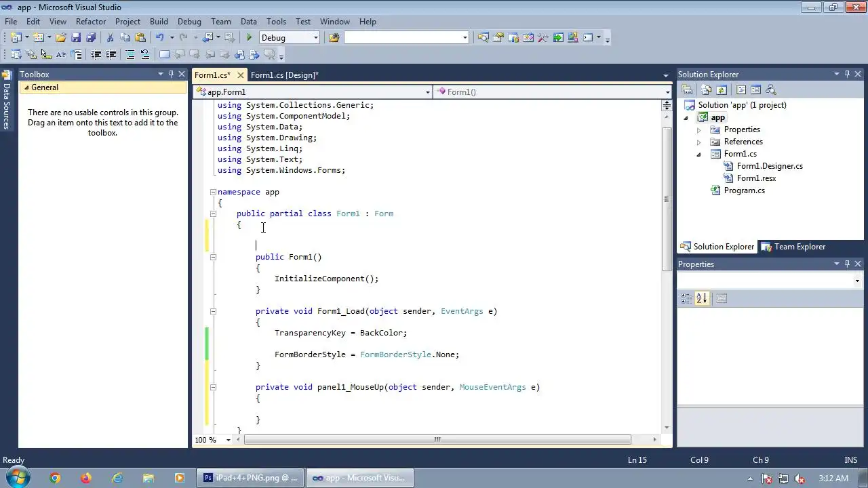Click the Open File folder icon
This screenshot has height=488, width=868.
pos(60,37)
